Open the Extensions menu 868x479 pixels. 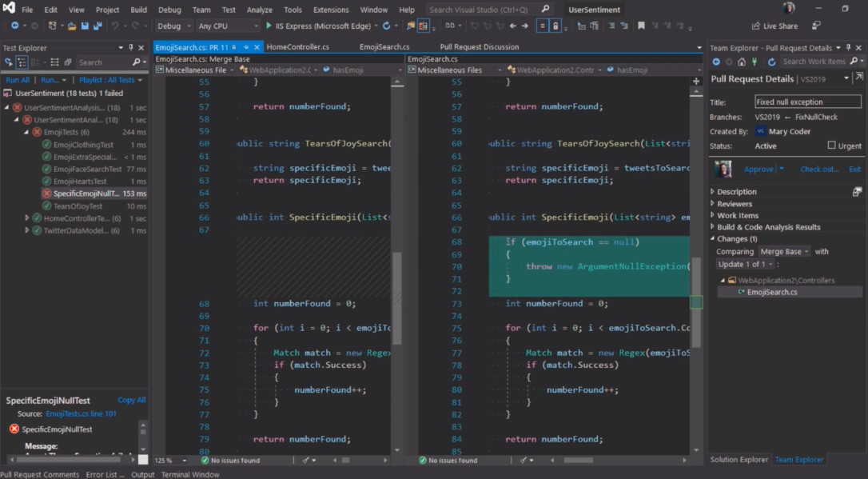point(330,10)
